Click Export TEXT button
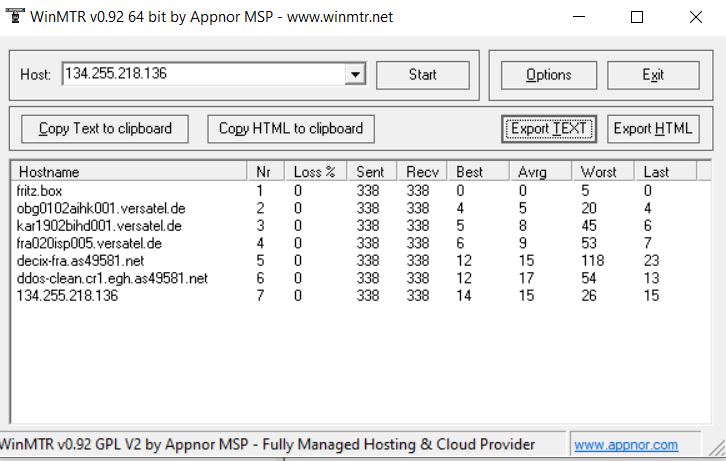726x461 pixels. coord(549,129)
